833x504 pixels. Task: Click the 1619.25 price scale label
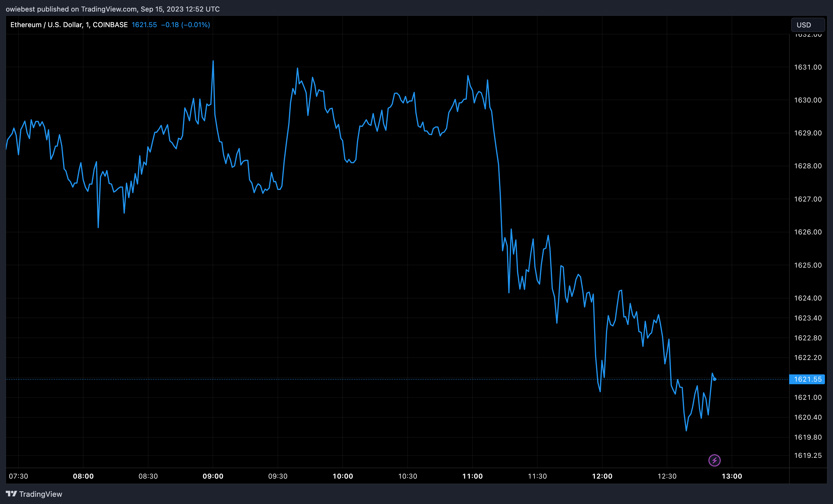click(x=808, y=456)
